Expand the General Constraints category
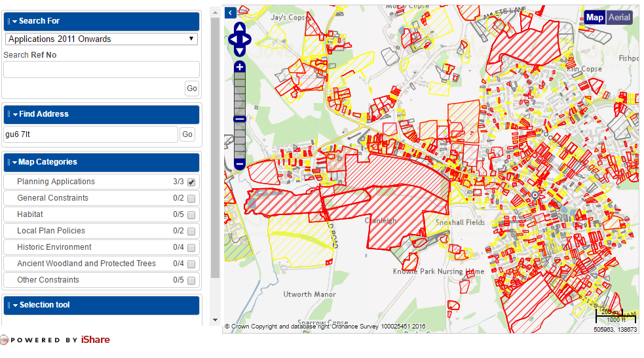The image size is (644, 358). point(52,198)
